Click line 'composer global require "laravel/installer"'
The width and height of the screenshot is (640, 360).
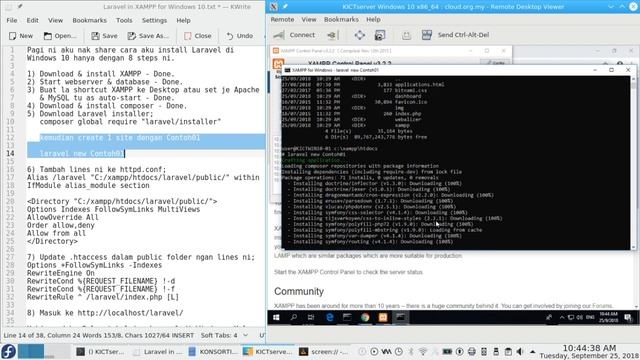click(130, 122)
